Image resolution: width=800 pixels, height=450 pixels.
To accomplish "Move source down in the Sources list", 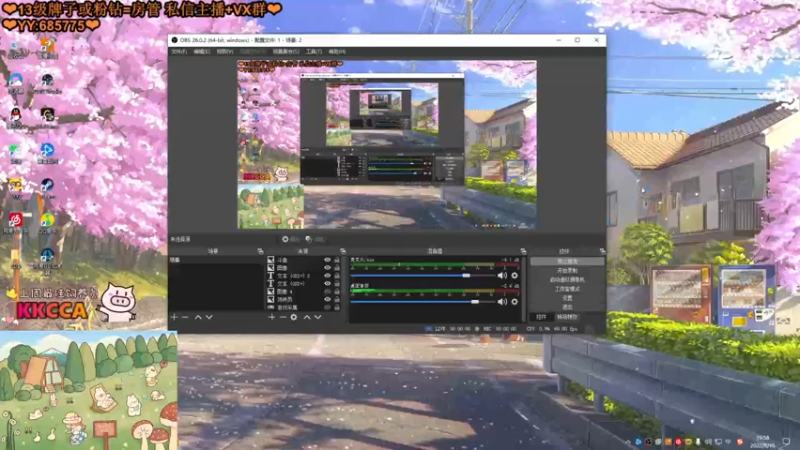I will click(318, 317).
